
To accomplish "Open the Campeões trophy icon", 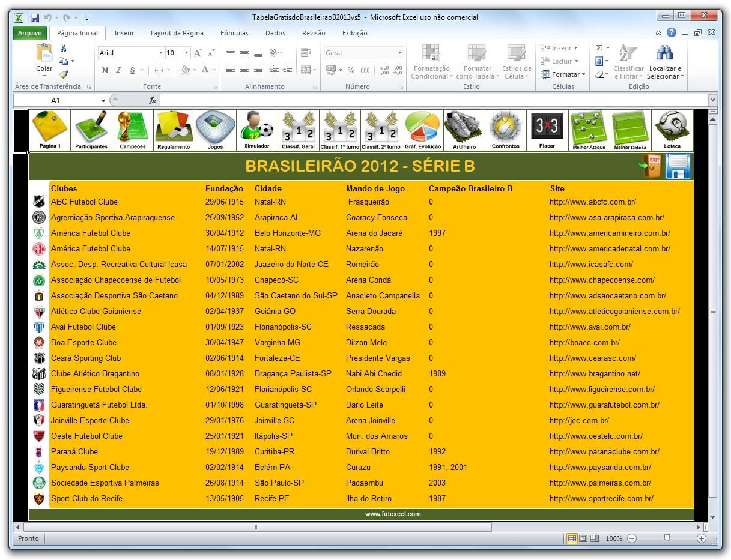I will 133,130.
